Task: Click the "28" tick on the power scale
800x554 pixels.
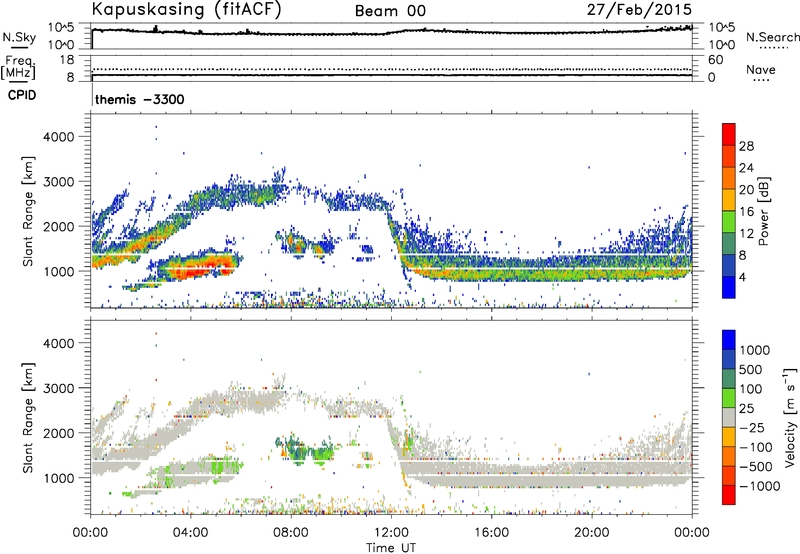Action: click(x=746, y=146)
